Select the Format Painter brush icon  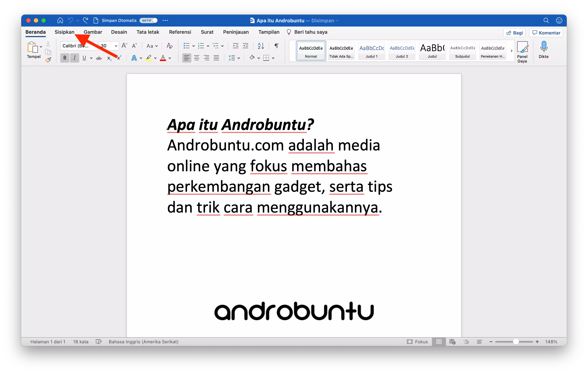tap(48, 60)
